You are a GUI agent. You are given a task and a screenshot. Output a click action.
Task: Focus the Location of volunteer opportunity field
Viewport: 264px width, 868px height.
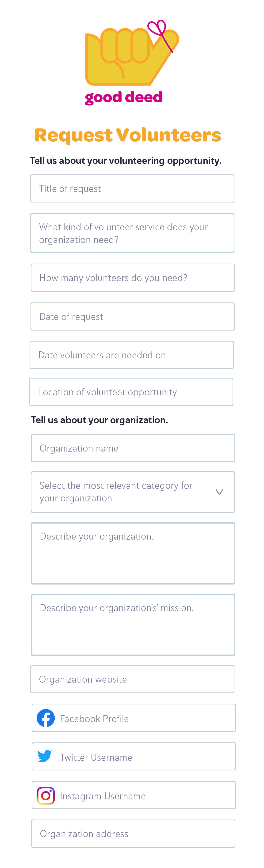pyautogui.click(x=131, y=392)
